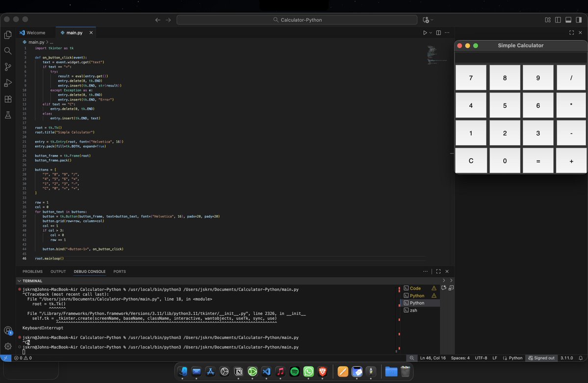Click the = button in Simple Calculator

tap(538, 161)
